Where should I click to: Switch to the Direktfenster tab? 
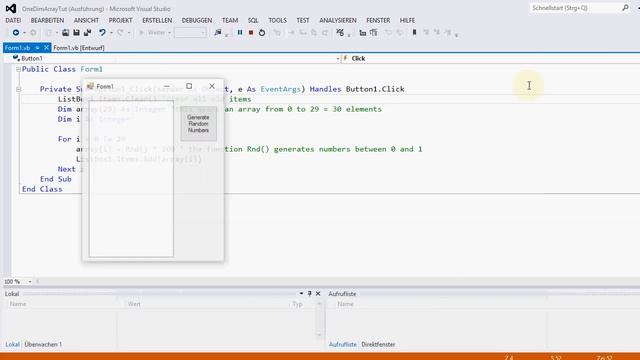pos(378,344)
